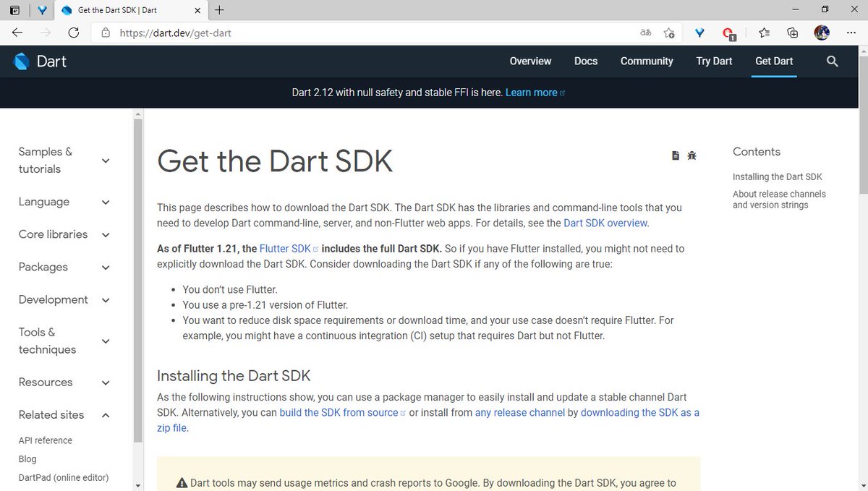Jump to About release channels in Contents

click(x=779, y=200)
